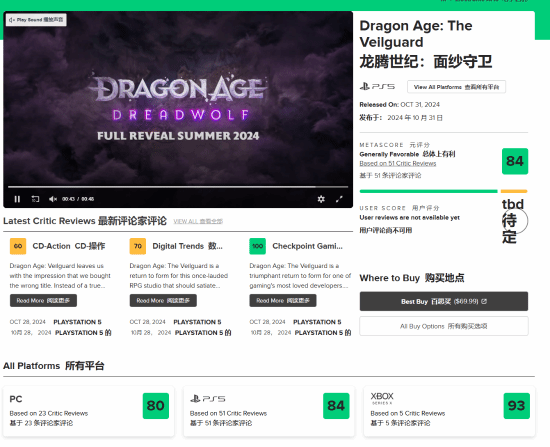The width and height of the screenshot is (550, 447).
Task: Click the external link icon on Best Buy
Action: (484, 301)
